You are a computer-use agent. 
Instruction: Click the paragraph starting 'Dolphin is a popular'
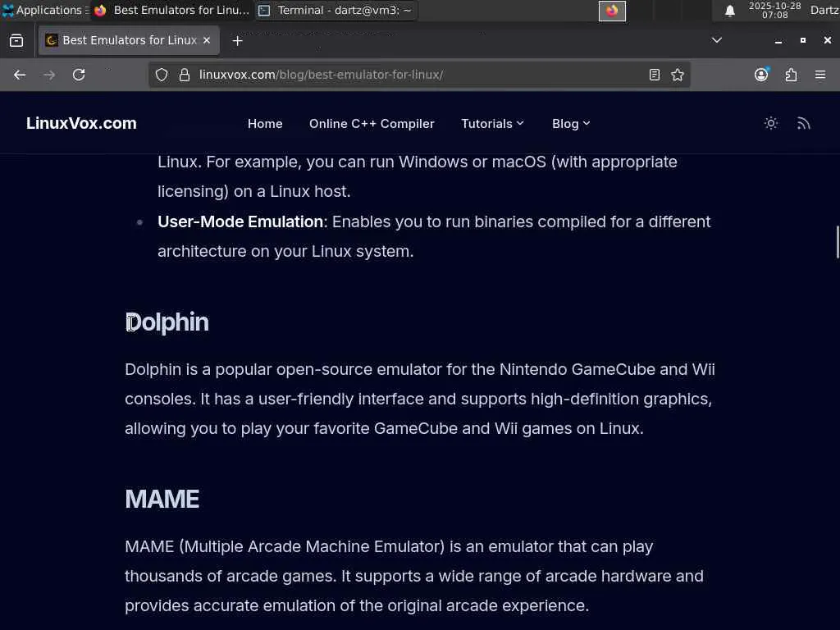(x=420, y=399)
